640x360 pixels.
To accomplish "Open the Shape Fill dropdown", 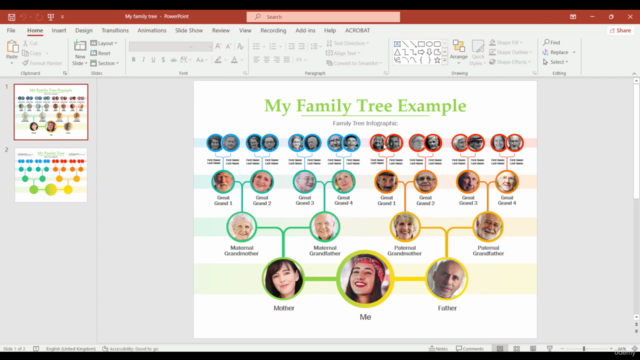I will tap(506, 42).
